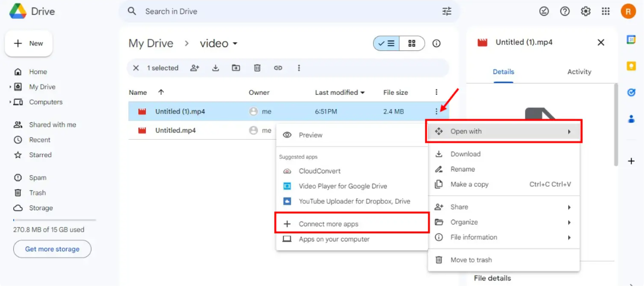Viewport: 644px width, 298px height.
Task: Expand the Computers tree in sidebar
Action: tap(10, 102)
